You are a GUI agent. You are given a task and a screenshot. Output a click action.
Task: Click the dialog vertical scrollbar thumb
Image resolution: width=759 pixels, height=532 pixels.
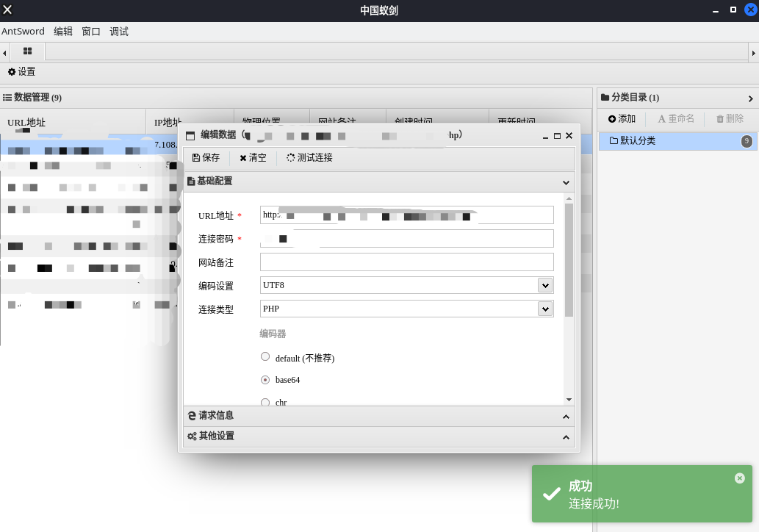[569, 260]
